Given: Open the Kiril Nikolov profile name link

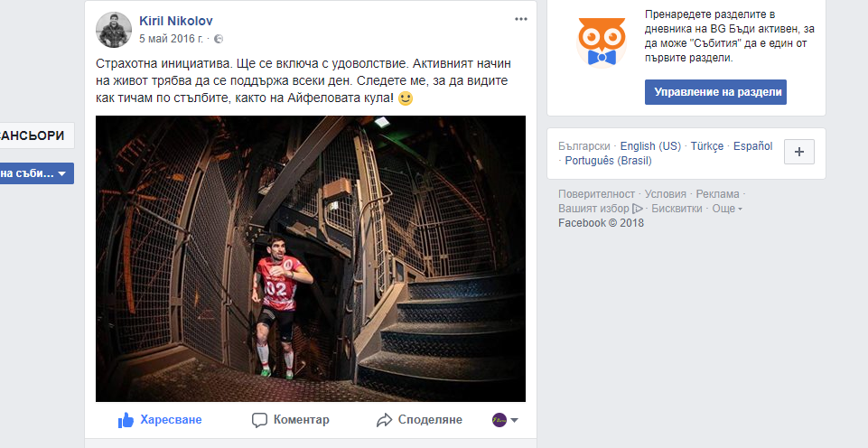Looking at the screenshot, I should (176, 21).
